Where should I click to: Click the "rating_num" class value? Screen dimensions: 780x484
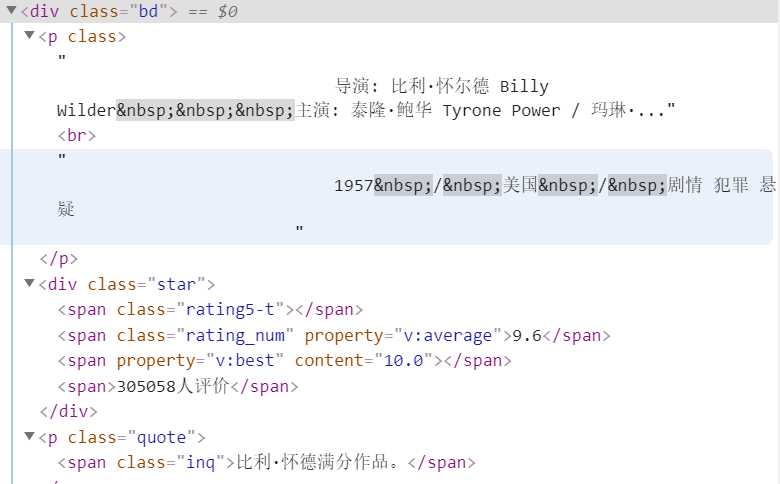pyautogui.click(x=235, y=335)
